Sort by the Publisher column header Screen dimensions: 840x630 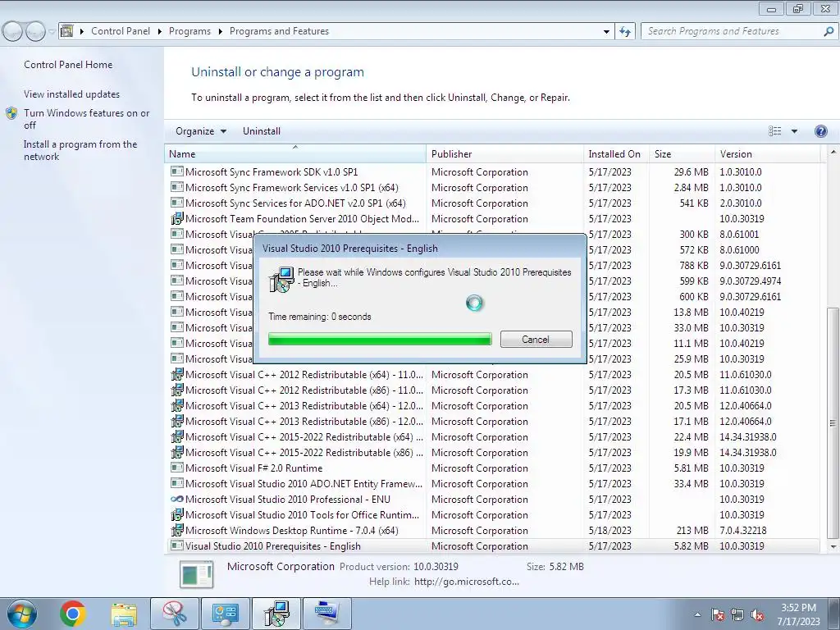coord(505,153)
